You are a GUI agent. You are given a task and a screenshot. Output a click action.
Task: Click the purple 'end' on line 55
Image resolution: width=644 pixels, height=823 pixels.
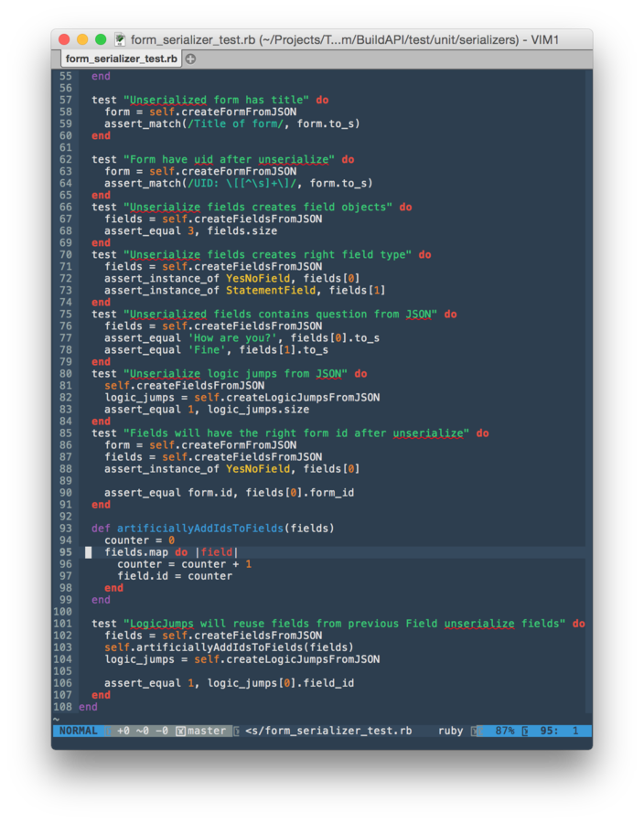click(101, 76)
